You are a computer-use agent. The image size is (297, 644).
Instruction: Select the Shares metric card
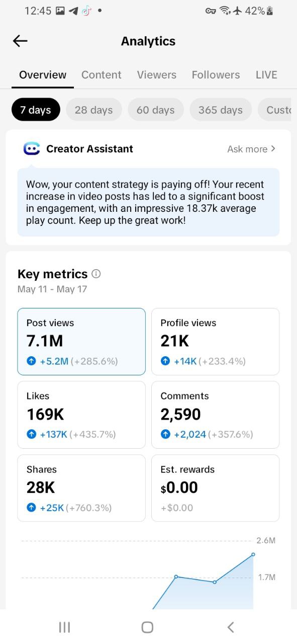point(81,488)
